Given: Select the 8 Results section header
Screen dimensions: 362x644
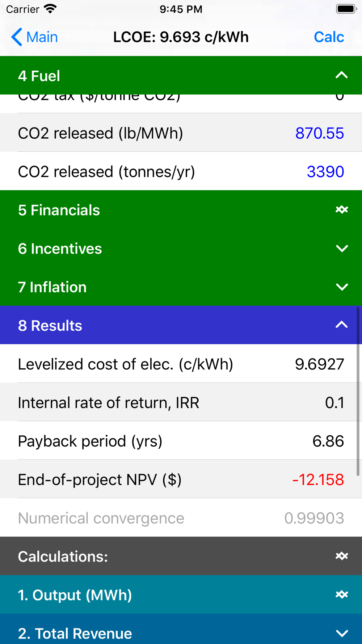Looking at the screenshot, I should point(50,326).
